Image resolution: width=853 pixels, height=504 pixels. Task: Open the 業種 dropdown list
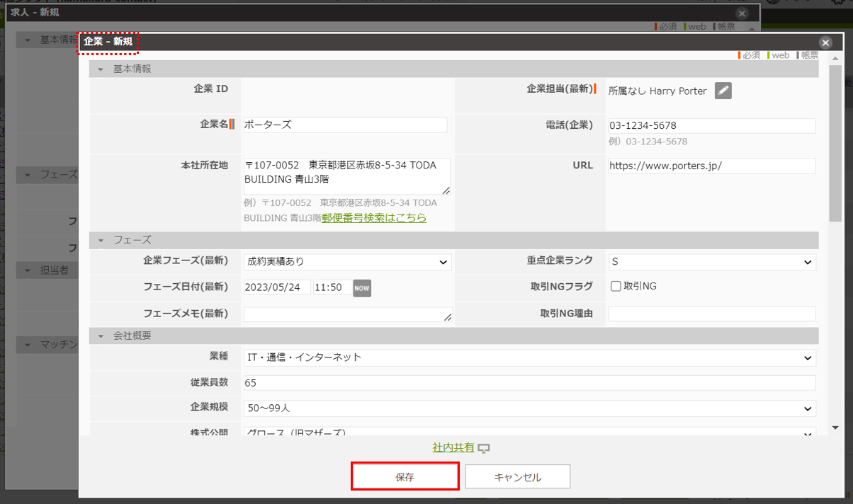click(529, 358)
